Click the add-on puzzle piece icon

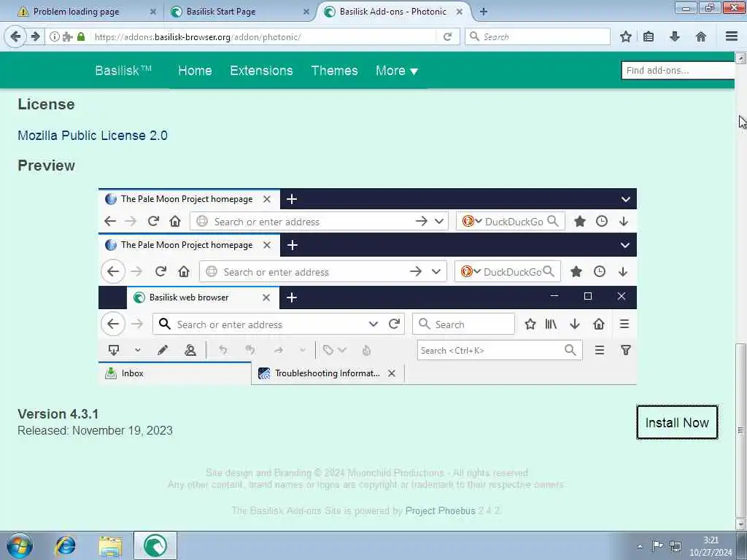point(68,36)
